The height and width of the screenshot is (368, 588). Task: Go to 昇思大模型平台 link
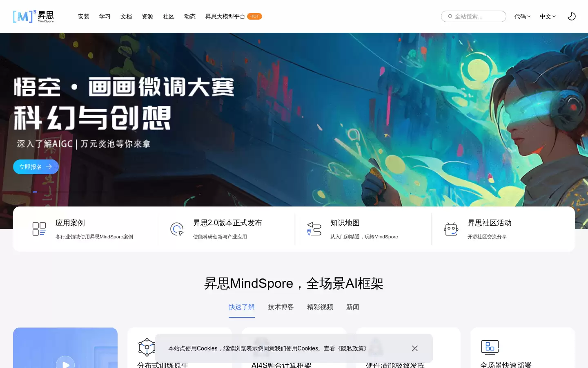click(225, 16)
